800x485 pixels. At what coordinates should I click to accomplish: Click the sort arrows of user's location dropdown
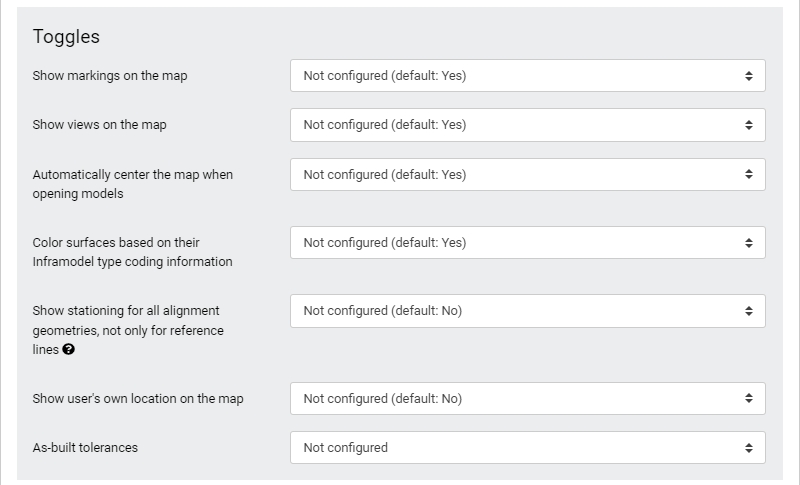click(748, 398)
